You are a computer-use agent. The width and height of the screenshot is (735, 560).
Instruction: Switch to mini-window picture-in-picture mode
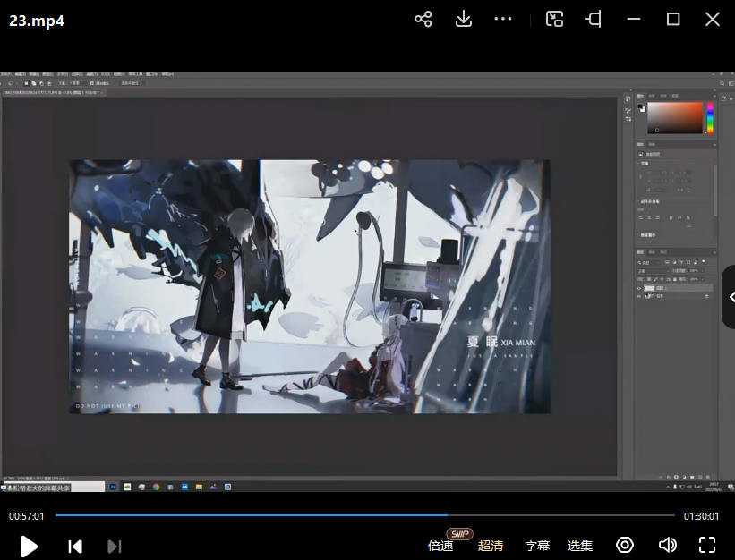(555, 19)
